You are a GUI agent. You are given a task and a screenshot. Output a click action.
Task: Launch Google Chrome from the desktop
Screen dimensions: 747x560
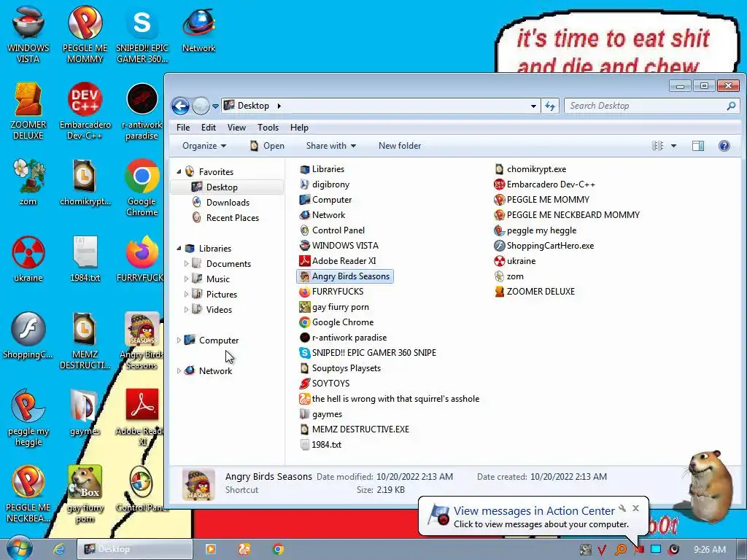point(142,187)
